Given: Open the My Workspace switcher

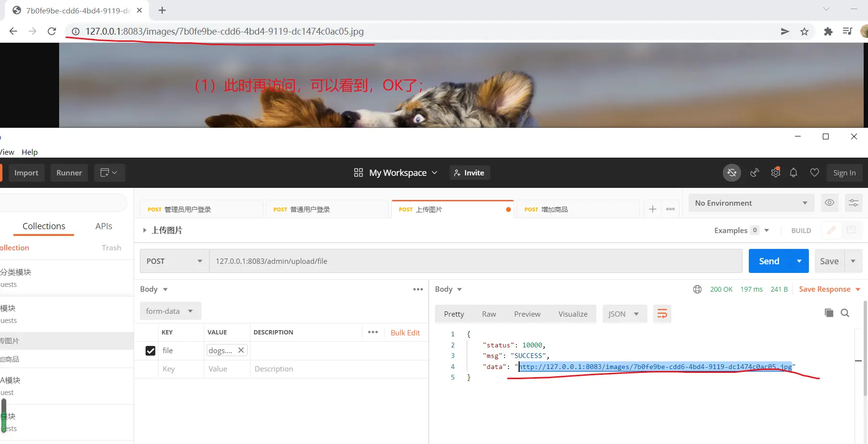Looking at the screenshot, I should pos(396,173).
